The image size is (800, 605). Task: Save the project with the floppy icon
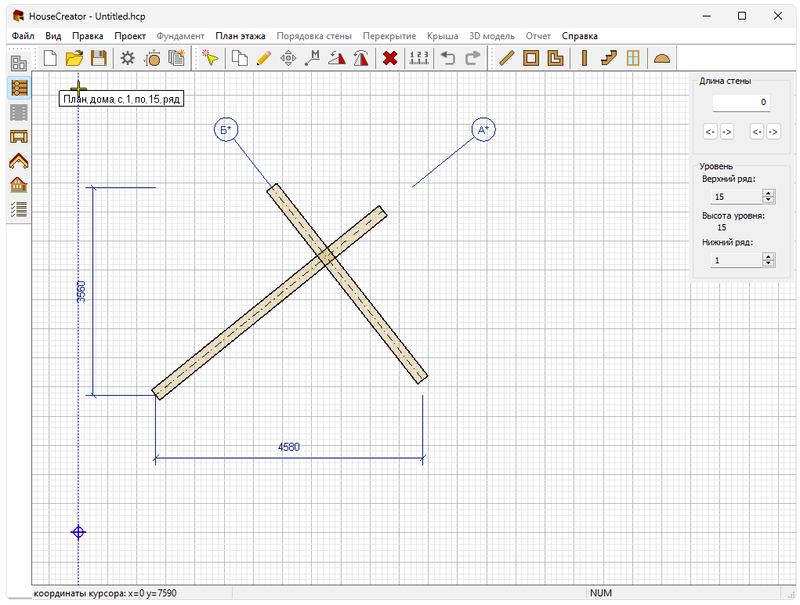pyautogui.click(x=98, y=59)
